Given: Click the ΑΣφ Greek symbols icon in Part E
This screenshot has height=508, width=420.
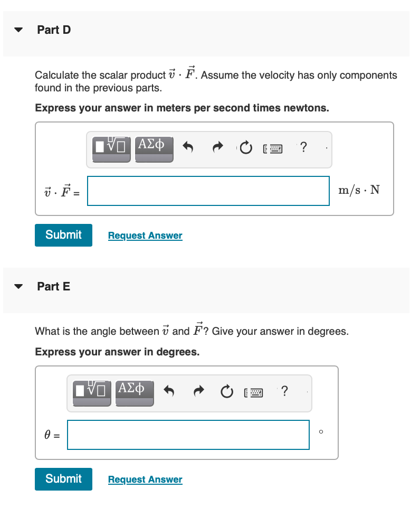Looking at the screenshot, I should (134, 392).
